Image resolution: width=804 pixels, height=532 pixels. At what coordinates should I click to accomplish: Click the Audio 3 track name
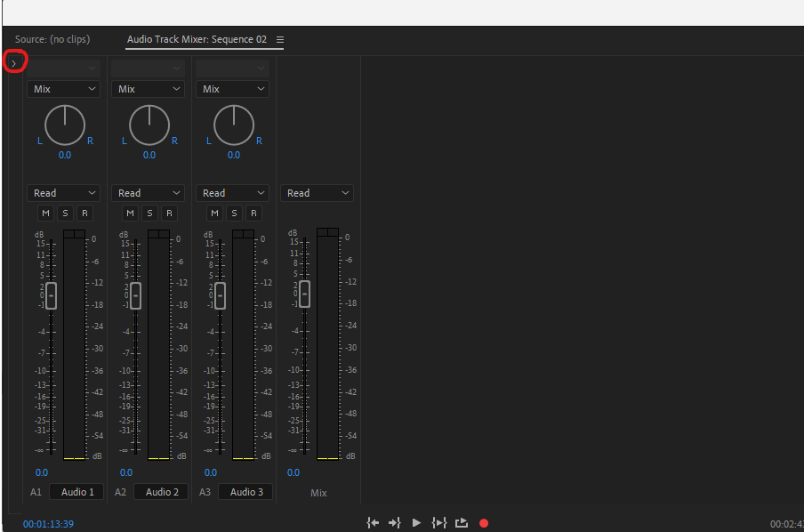click(245, 491)
